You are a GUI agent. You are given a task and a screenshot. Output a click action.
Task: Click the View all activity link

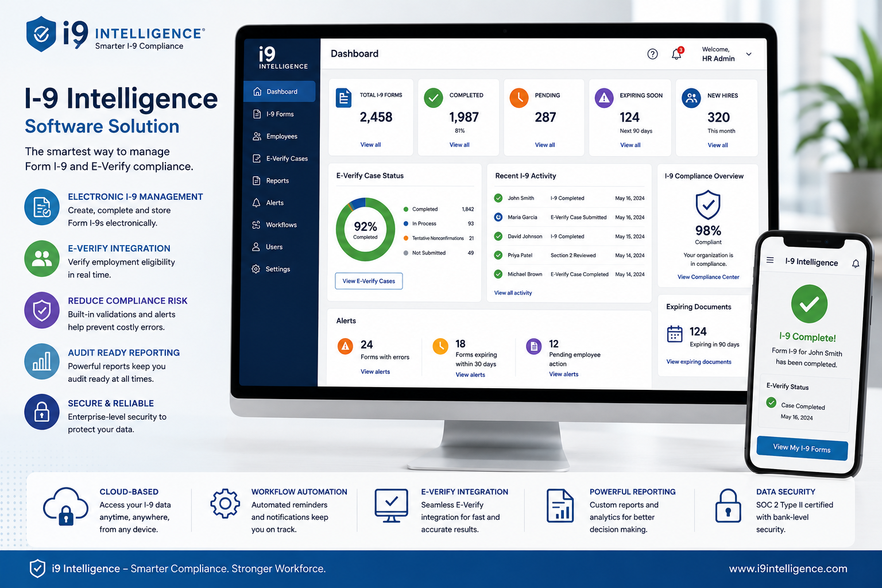point(513,293)
